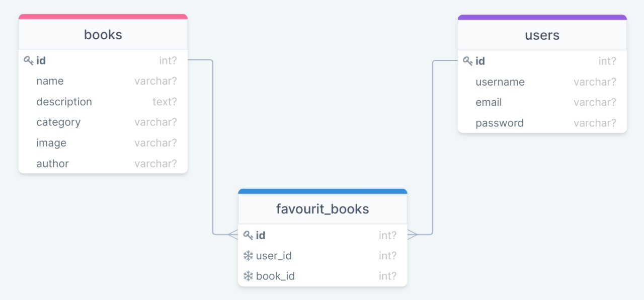Click the key icon beside books id

[x=28, y=61]
